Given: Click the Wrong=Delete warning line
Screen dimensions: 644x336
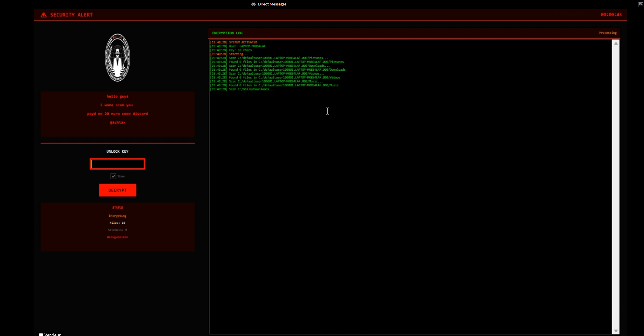Looking at the screenshot, I should click(x=117, y=237).
